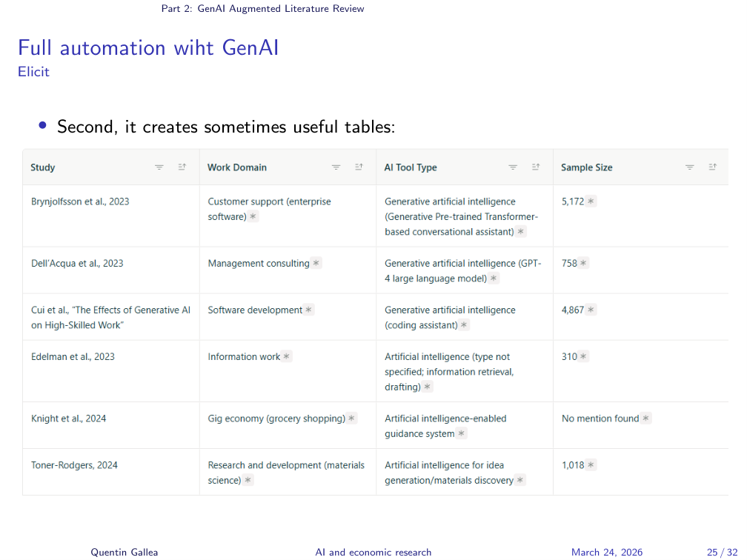Open the Brynjolfsson et al., 2023 study
This screenshot has height=560, width=747.
80,201
